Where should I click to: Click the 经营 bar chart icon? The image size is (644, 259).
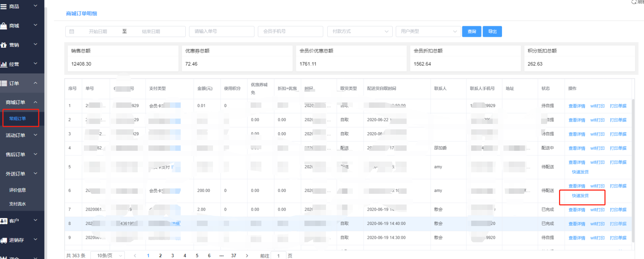[4, 64]
